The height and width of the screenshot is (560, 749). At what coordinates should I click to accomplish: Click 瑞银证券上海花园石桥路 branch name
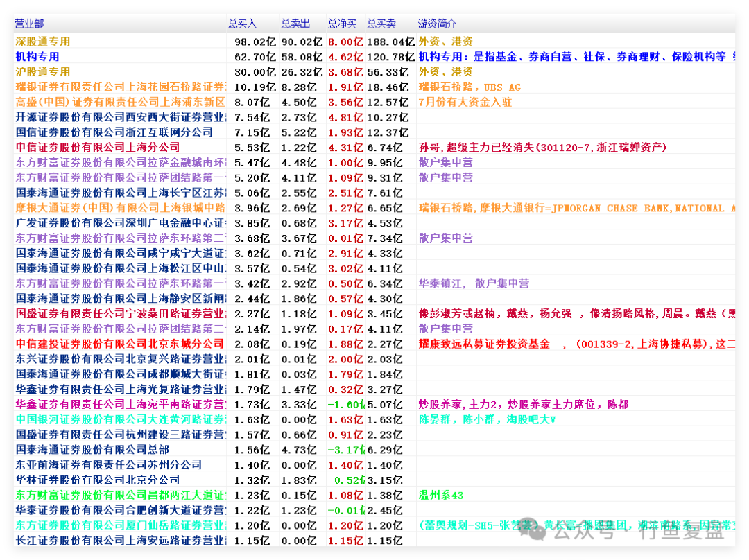click(121, 87)
